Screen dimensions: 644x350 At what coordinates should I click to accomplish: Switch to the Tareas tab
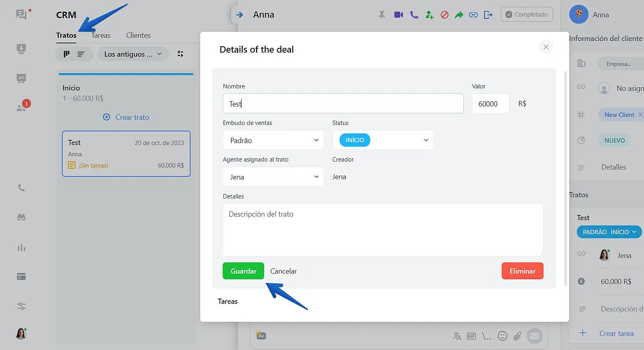(101, 35)
